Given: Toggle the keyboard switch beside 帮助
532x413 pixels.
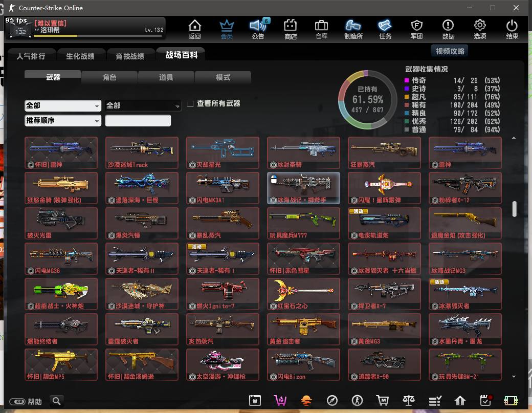Looking at the screenshot, I should (x=17, y=402).
